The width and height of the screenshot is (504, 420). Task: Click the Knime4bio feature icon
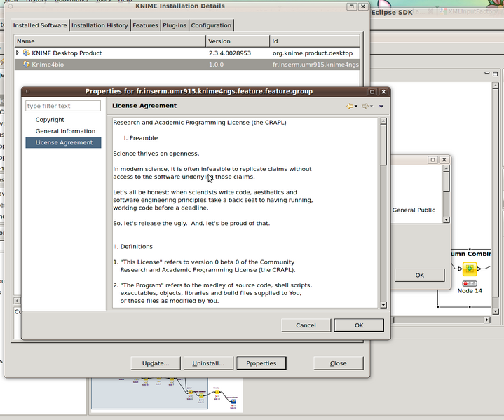point(27,65)
